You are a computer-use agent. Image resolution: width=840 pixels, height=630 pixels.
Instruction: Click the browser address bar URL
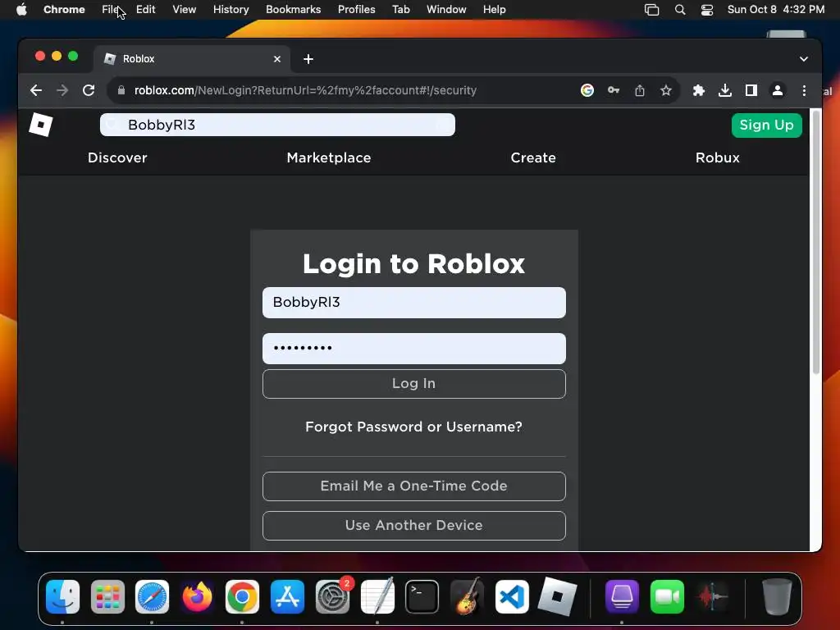(x=305, y=90)
